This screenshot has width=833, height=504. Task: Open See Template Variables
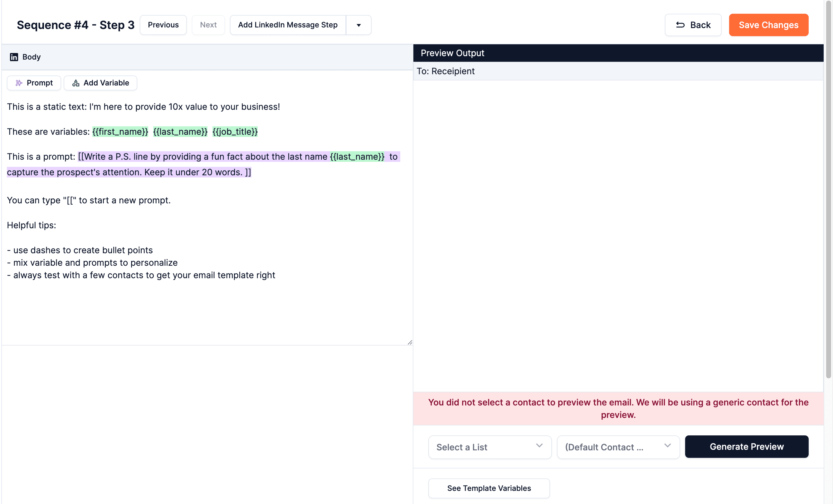click(x=489, y=488)
